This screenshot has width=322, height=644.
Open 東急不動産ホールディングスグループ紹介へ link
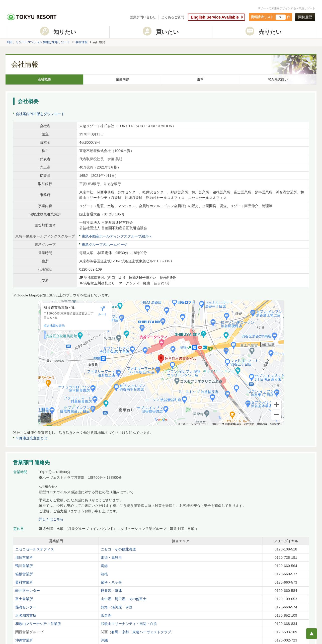click(x=117, y=236)
